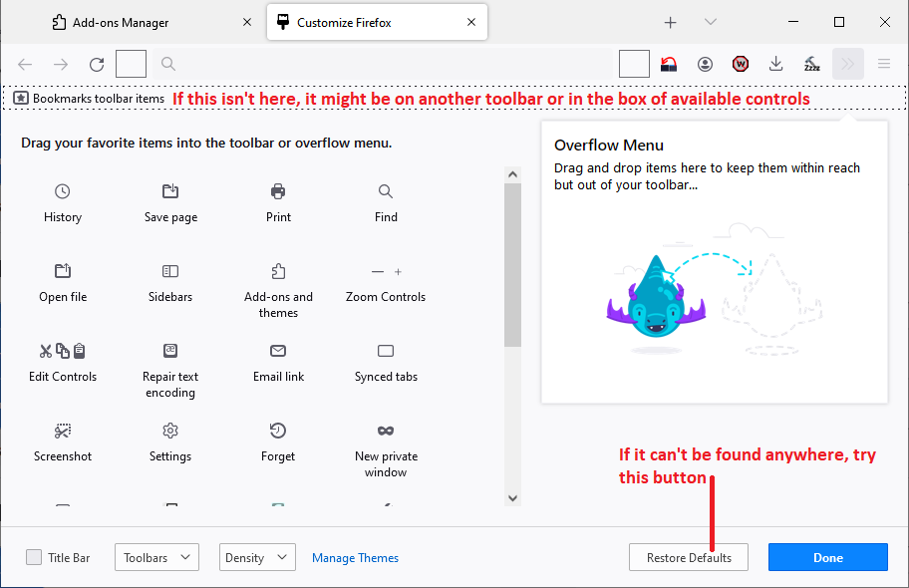The image size is (909, 588).
Task: Close the Customize Firefox tab
Action: [471, 22]
